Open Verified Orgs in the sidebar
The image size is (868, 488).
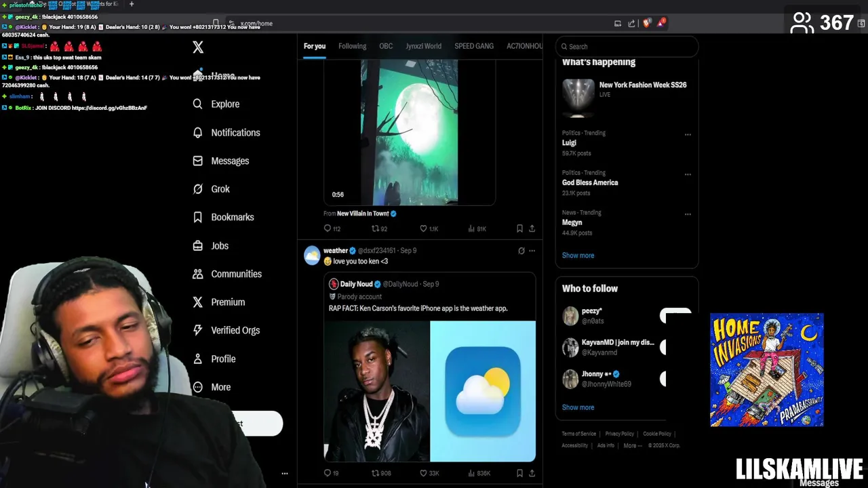(226, 330)
